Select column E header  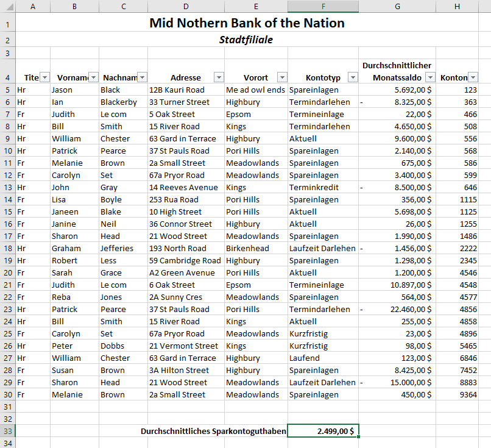point(256,6)
